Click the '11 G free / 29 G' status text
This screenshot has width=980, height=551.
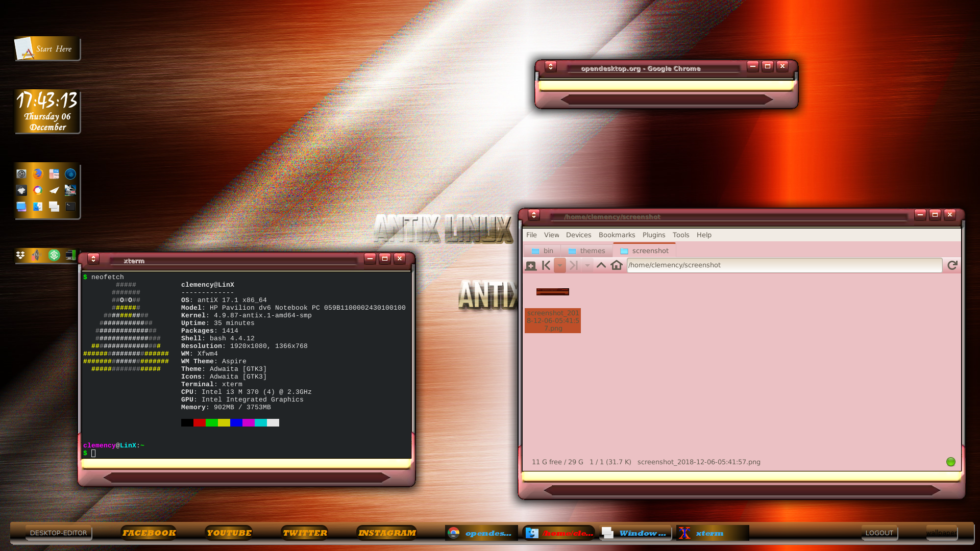[557, 462]
